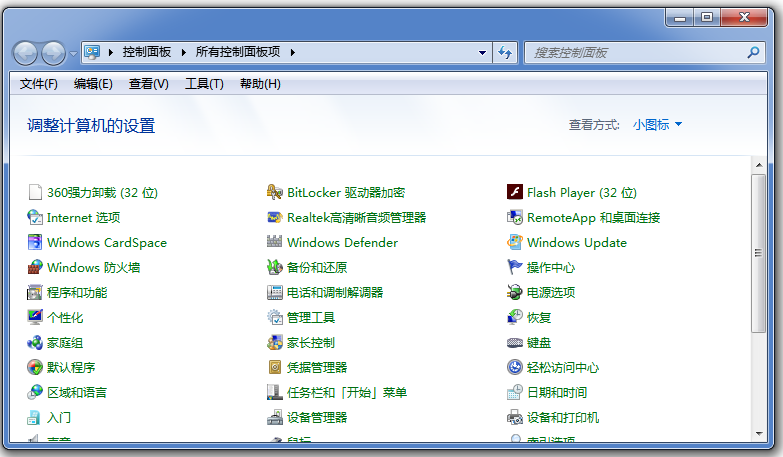Open the 电话和调制解调器 icon
Image resolution: width=783 pixels, height=457 pixels.
pos(275,292)
